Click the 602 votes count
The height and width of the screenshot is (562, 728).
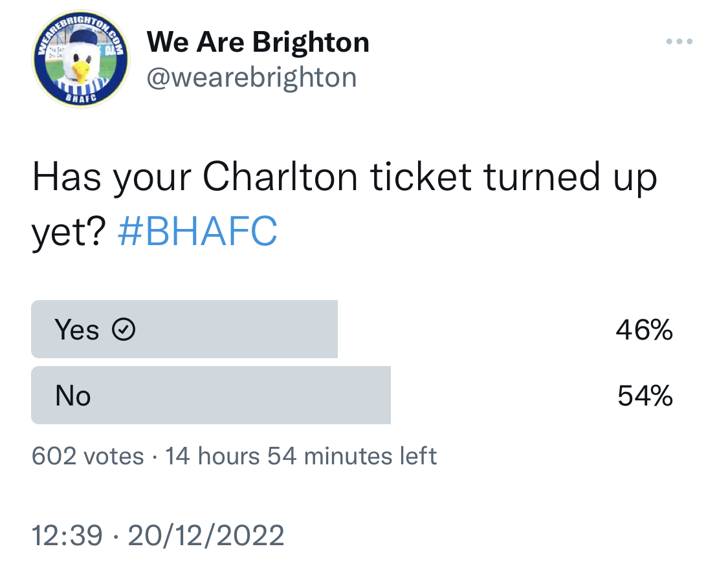coord(88,456)
